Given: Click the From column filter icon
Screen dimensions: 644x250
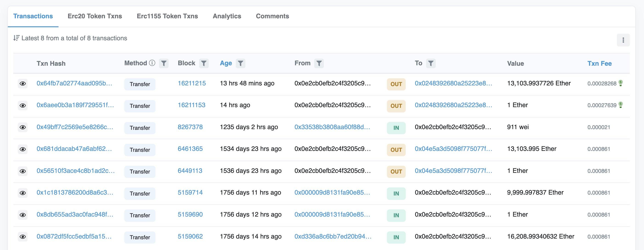Looking at the screenshot, I should 319,63.
